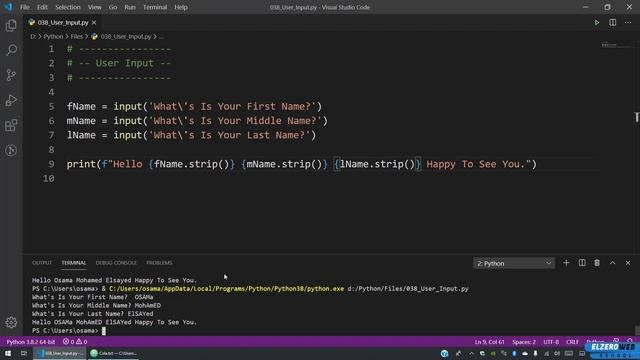Click line number 9 in gutter

tap(51, 164)
